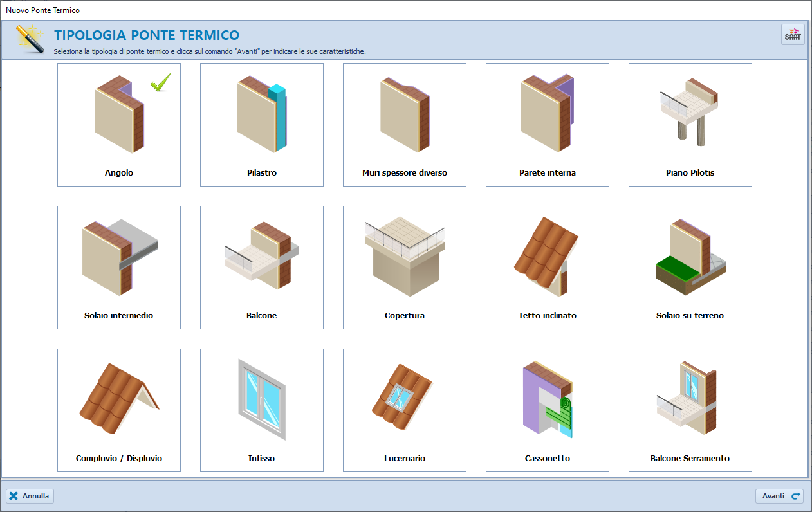The height and width of the screenshot is (512, 812).
Task: Select the Solaio su terreno tile
Action: point(690,268)
